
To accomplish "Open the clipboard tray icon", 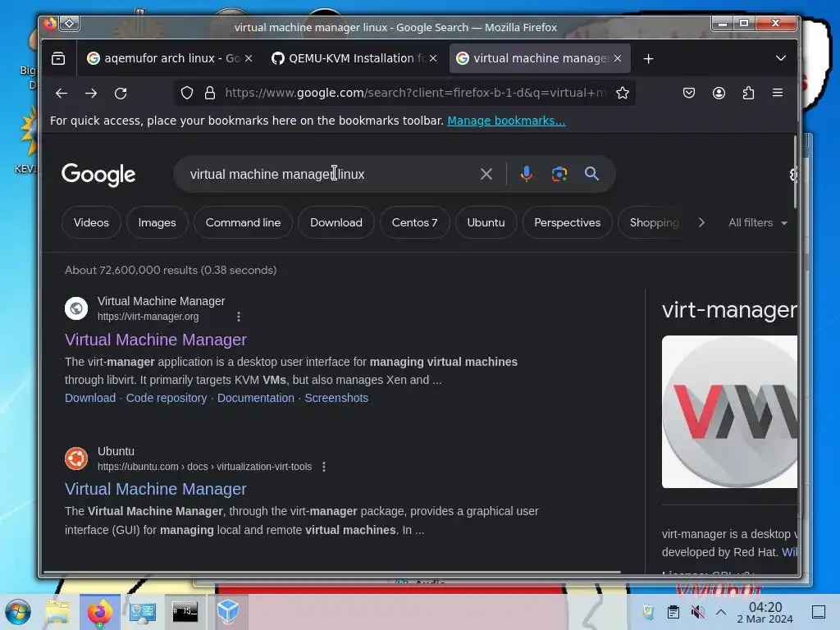I will coord(673,612).
